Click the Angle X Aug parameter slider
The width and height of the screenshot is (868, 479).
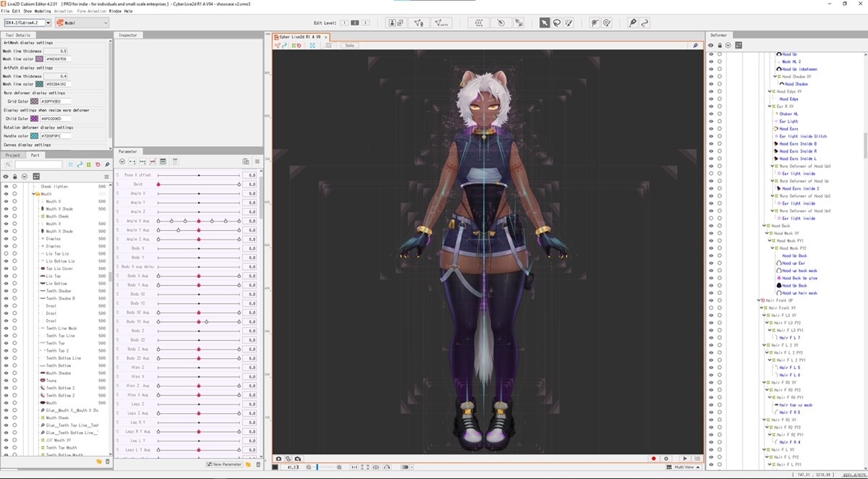coord(198,221)
